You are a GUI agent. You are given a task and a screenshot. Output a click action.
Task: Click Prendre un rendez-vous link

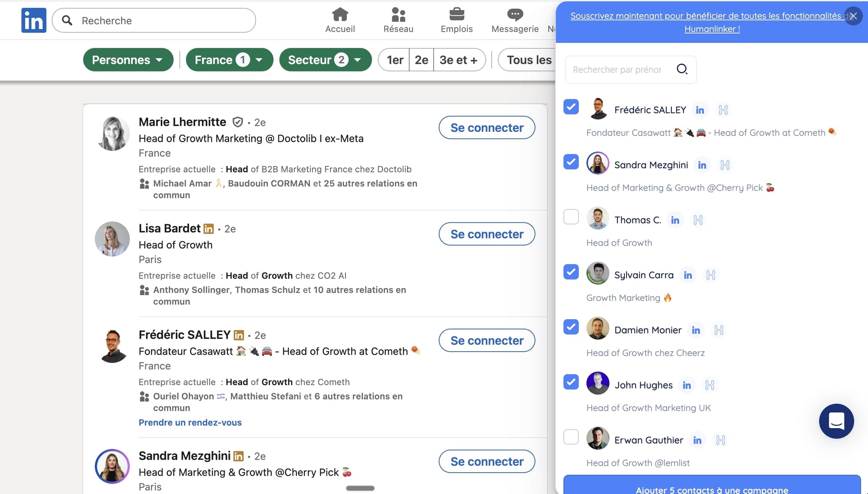190,422
